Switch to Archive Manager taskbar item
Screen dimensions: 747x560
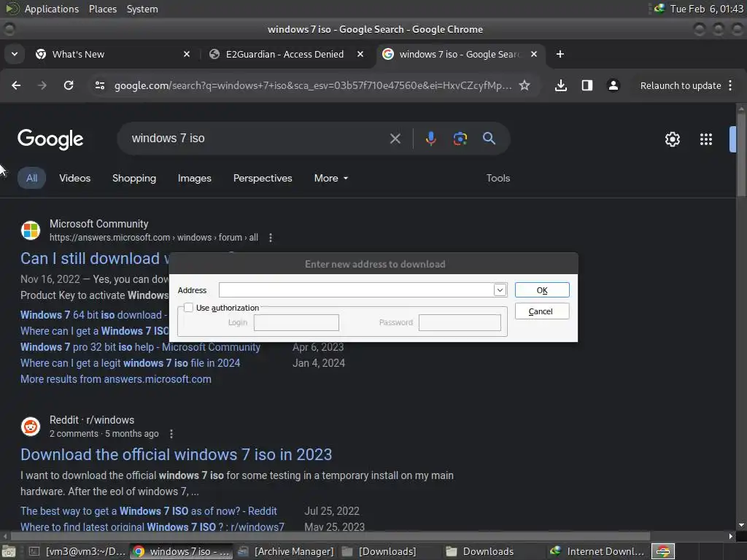(x=287, y=551)
